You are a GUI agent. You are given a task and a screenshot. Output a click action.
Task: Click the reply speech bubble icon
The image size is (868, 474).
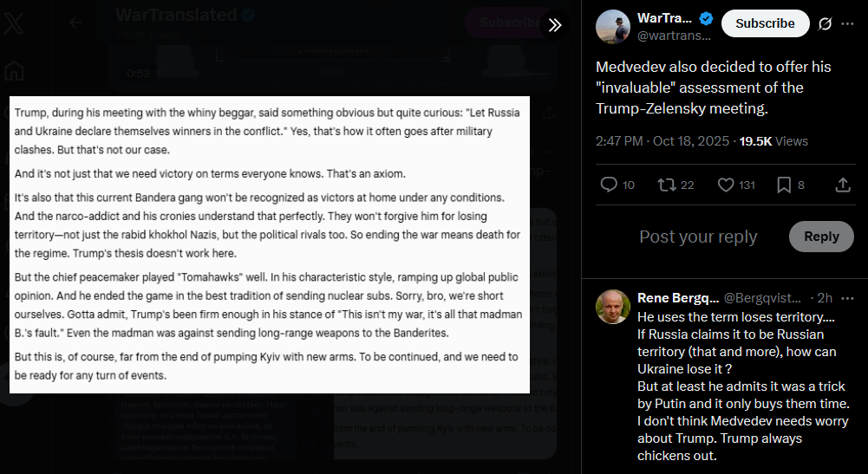click(609, 185)
